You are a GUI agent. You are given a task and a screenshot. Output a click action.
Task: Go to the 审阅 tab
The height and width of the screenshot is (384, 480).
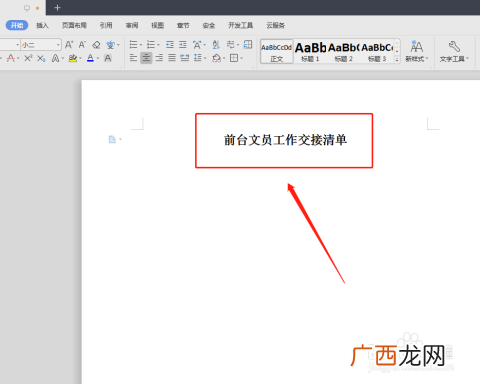point(132,25)
